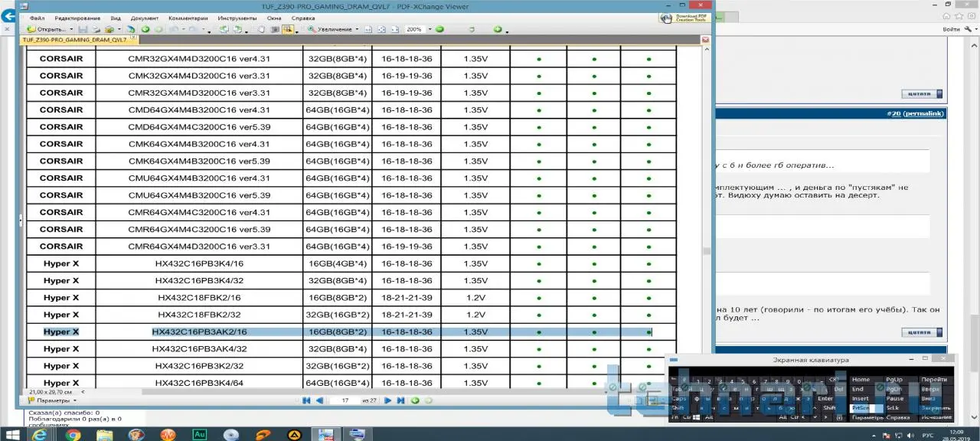The width and height of the screenshot is (980, 441).
Task: Click the Windows Start button
Action: (x=13, y=434)
